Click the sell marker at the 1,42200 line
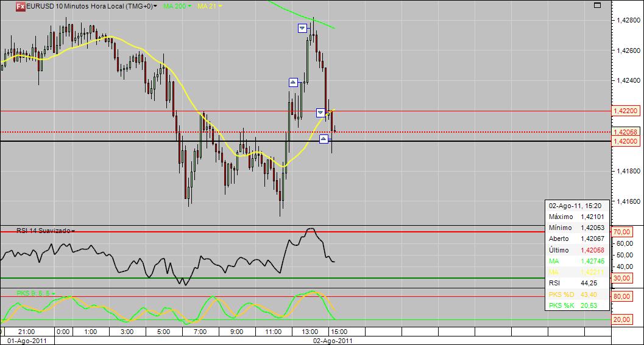Screen dimensions: 644x345 (x=320, y=113)
